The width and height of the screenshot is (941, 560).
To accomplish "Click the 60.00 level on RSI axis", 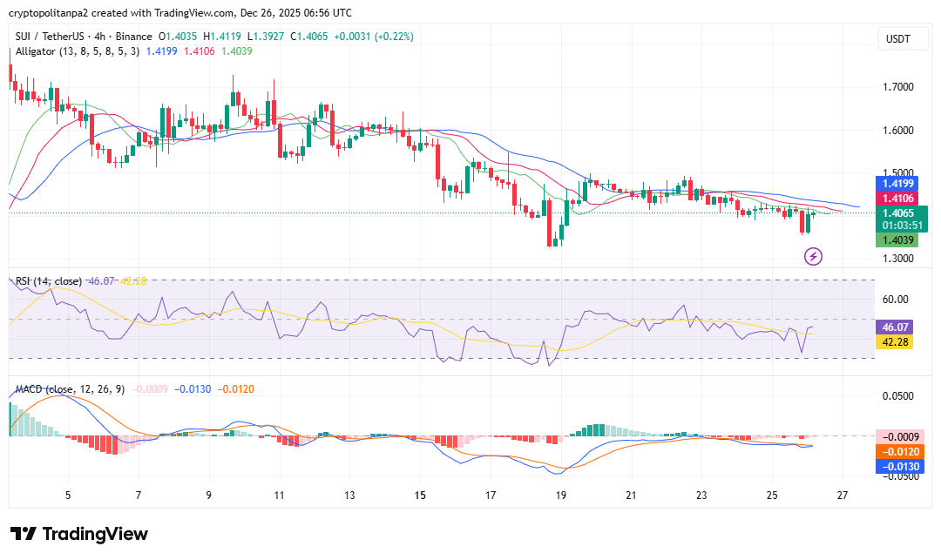I will 895,300.
